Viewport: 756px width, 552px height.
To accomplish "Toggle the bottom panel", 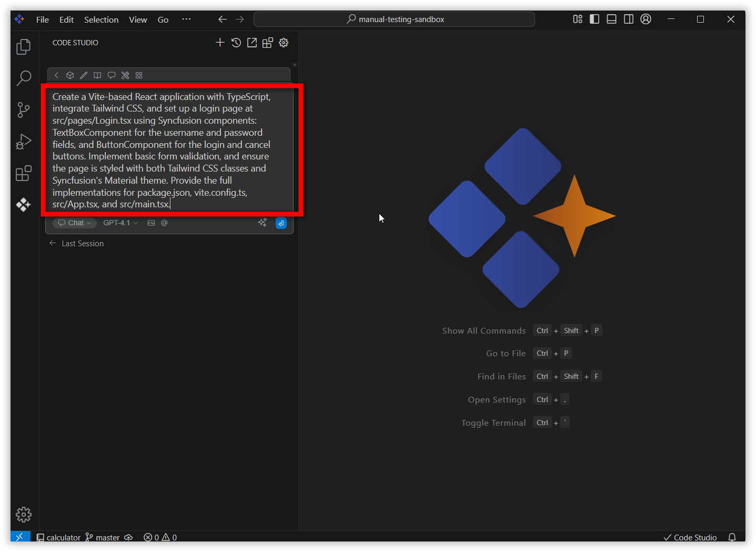I will coord(611,19).
